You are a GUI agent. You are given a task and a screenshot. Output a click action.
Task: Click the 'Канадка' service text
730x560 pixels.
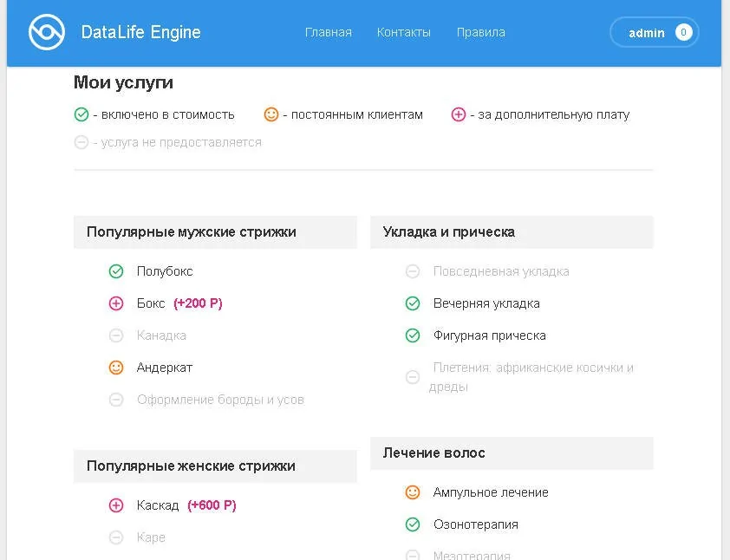click(161, 335)
